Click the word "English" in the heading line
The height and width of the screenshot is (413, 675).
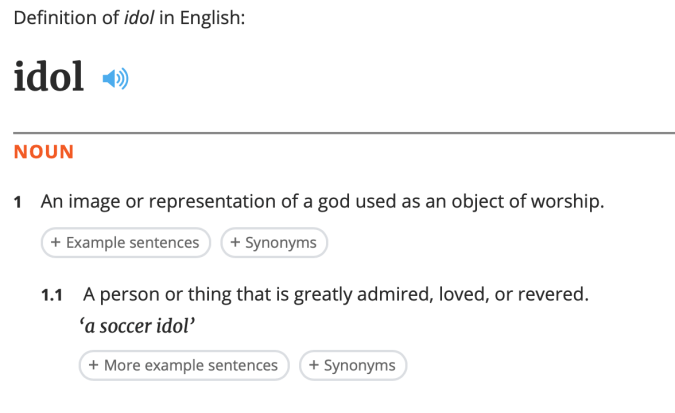point(212,19)
